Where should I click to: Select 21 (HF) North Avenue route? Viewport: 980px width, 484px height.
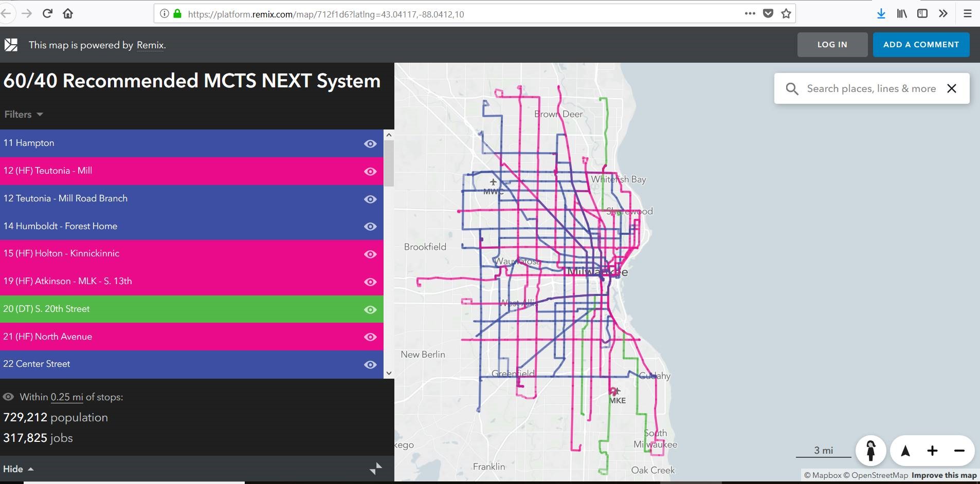(47, 337)
